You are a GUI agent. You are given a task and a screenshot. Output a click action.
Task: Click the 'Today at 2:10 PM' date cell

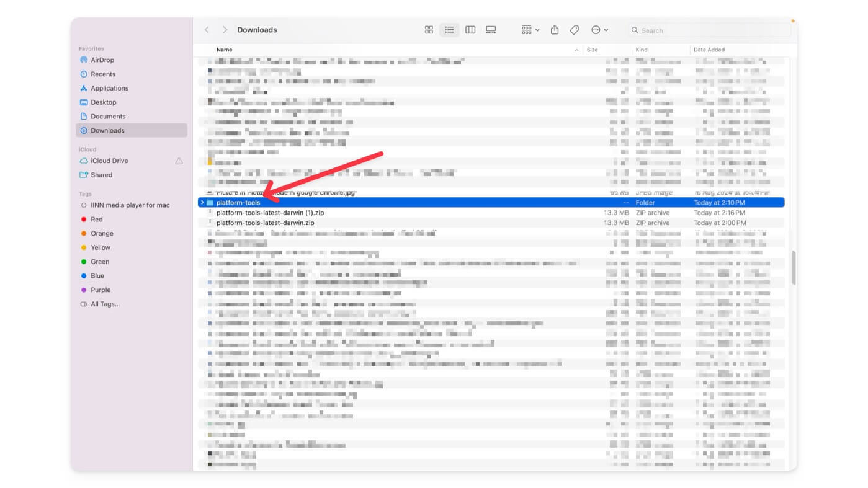[719, 203]
